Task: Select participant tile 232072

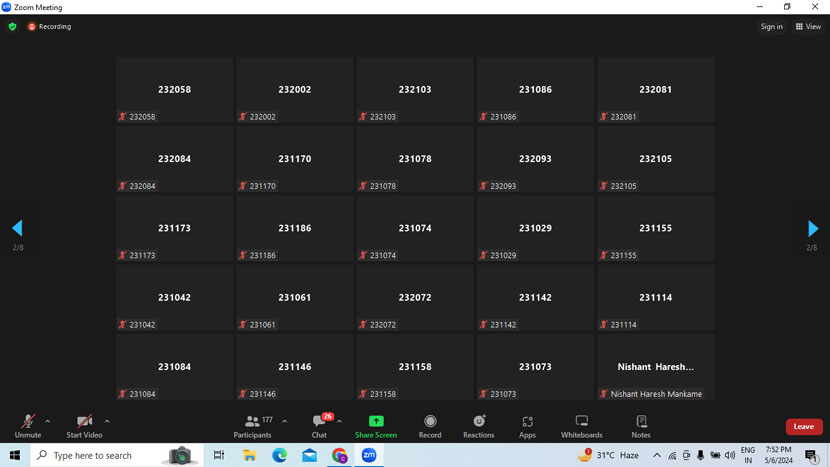Action: [415, 298]
